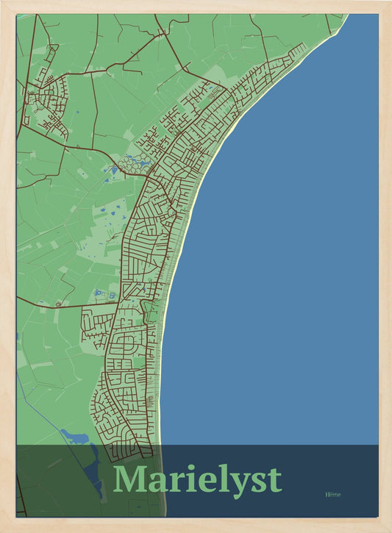Viewport: 392px width, 533px height.
Task: Click the Marielyst title text
Action: click(197, 479)
